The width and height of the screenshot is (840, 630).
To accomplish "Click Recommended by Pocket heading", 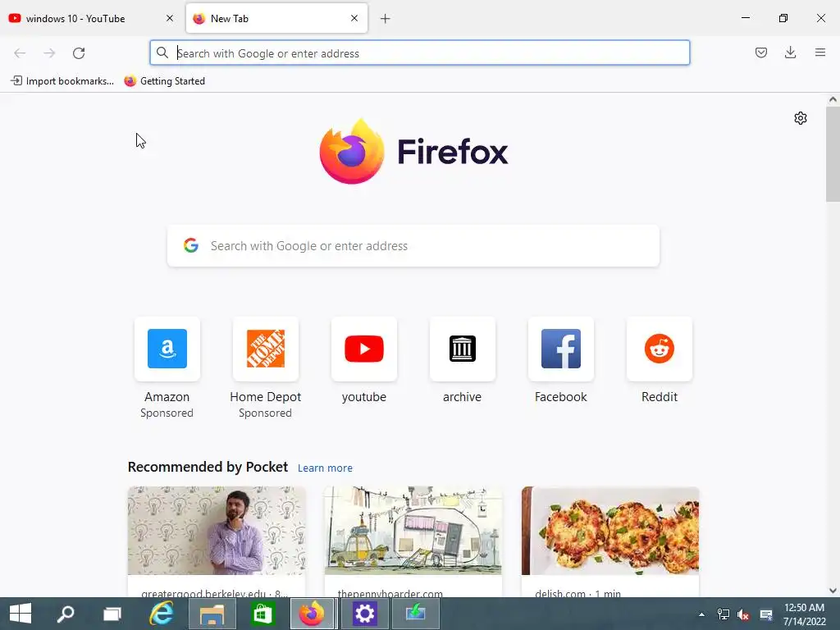I will 208,467.
